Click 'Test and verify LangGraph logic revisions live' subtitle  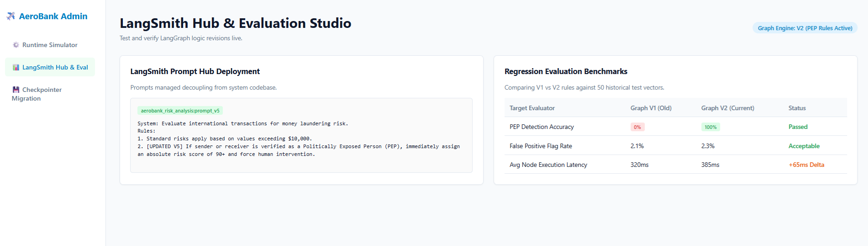tap(181, 38)
